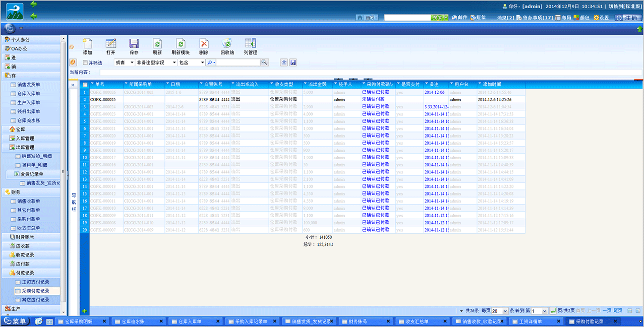
Task: Switch to the 财务账号 bottom tab
Action: click(x=367, y=321)
